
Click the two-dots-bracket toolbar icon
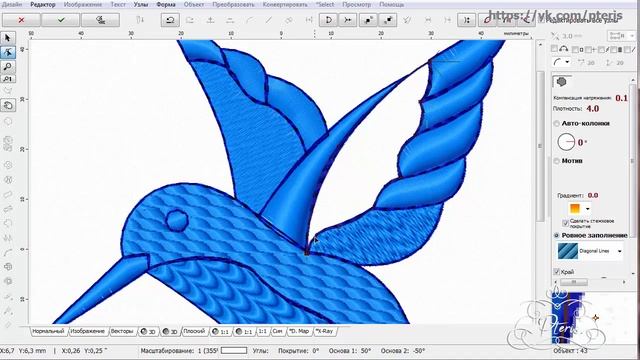[x=467, y=20]
